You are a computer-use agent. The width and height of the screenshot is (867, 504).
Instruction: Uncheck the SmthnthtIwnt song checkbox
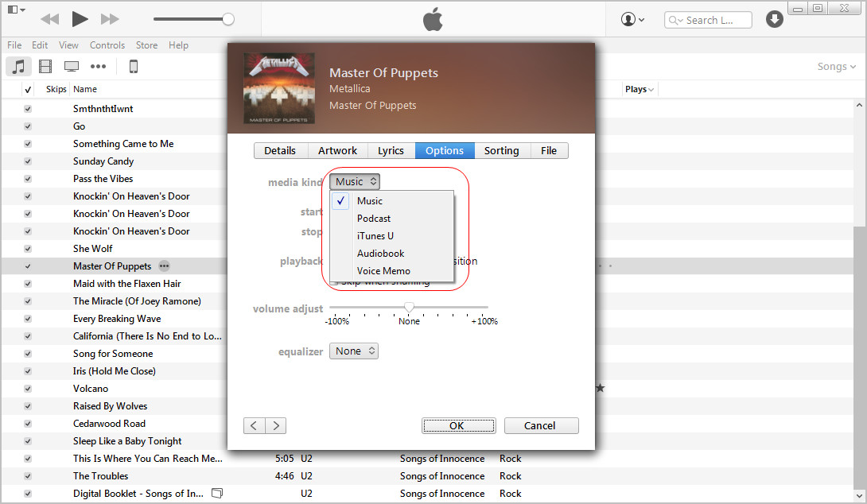click(x=28, y=109)
